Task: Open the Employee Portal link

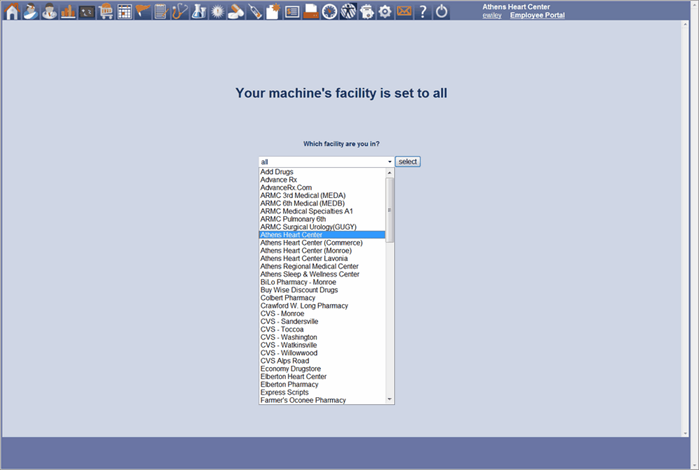Action: [x=537, y=15]
